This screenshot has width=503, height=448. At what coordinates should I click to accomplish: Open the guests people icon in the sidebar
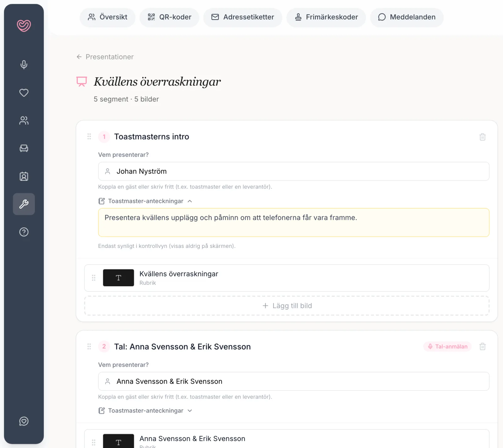(24, 121)
